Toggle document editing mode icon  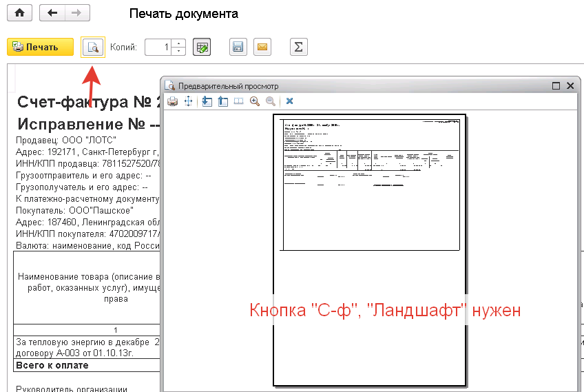click(202, 47)
